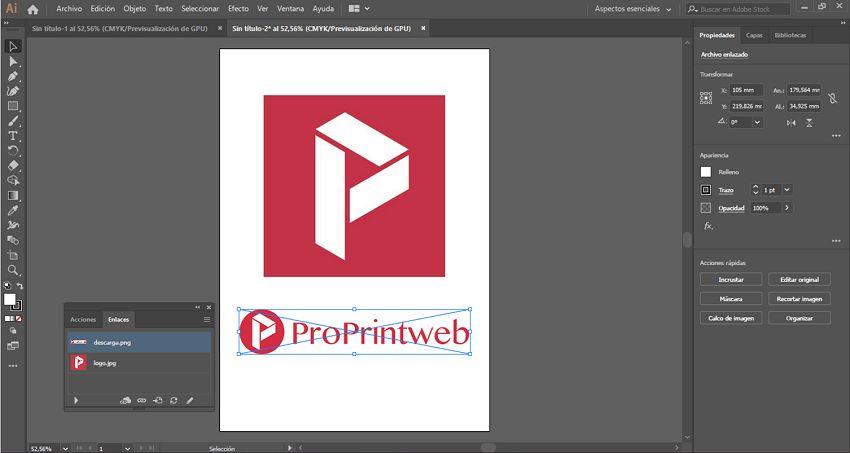Select the Curvature tool
This screenshot has width=850, height=453.
coord(13,91)
